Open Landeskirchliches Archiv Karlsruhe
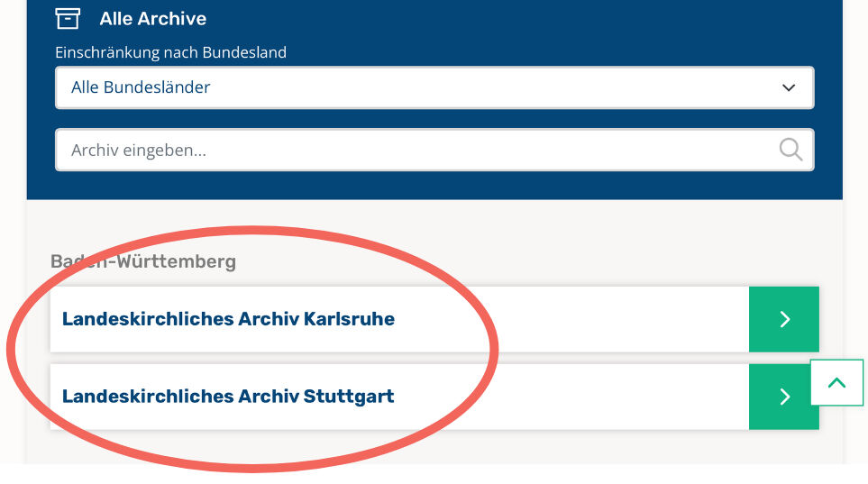This screenshot has width=868, height=484. (228, 319)
